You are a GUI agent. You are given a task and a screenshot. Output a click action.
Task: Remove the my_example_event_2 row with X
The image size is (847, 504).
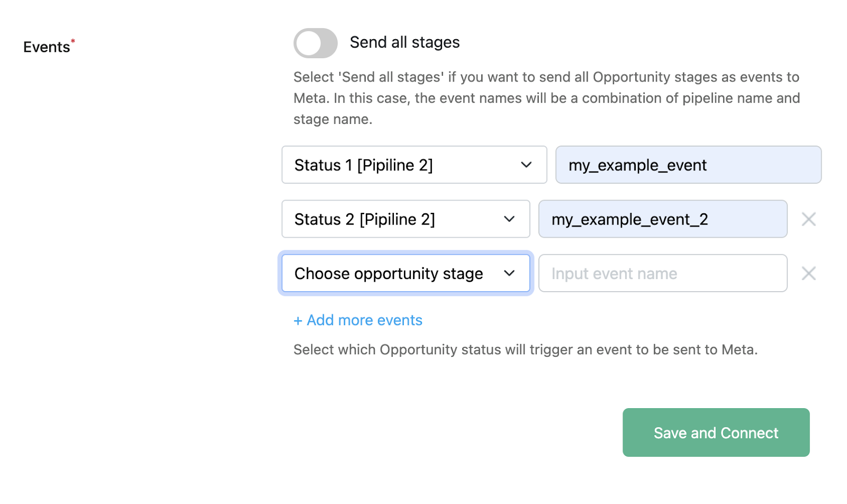pos(808,219)
